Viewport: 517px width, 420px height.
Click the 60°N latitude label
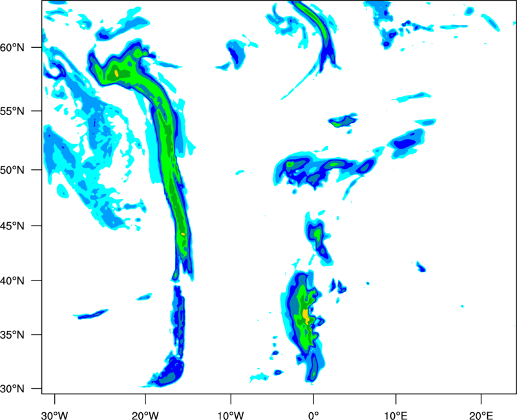click(12, 48)
